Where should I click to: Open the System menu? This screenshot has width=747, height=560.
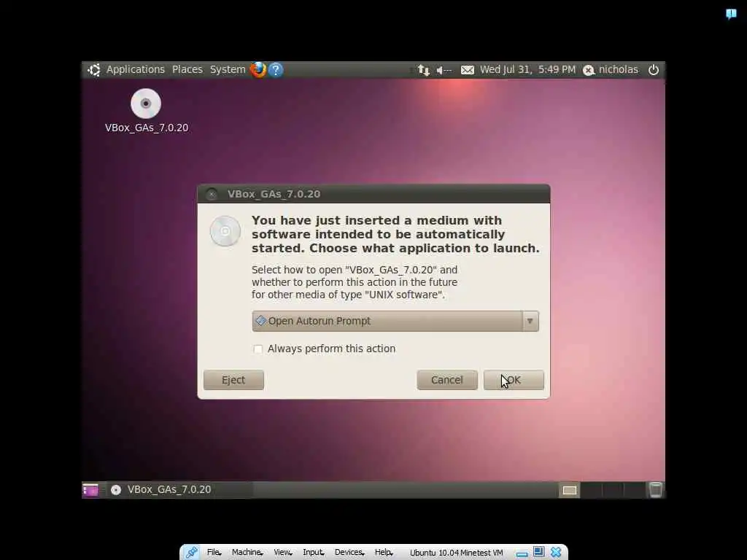point(228,69)
